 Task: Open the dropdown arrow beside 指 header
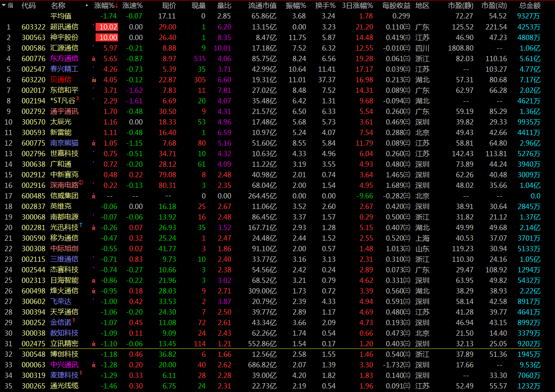[4, 5]
